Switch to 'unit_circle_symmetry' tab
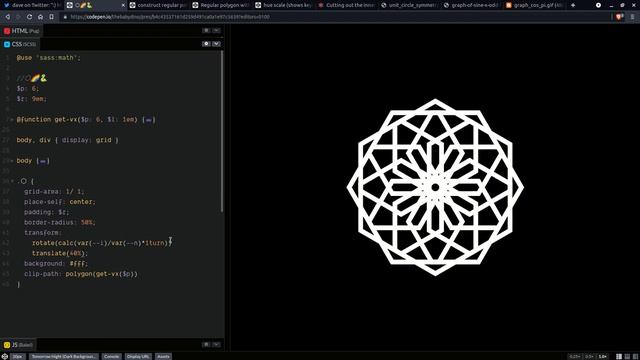640x360 pixels. pos(409,5)
